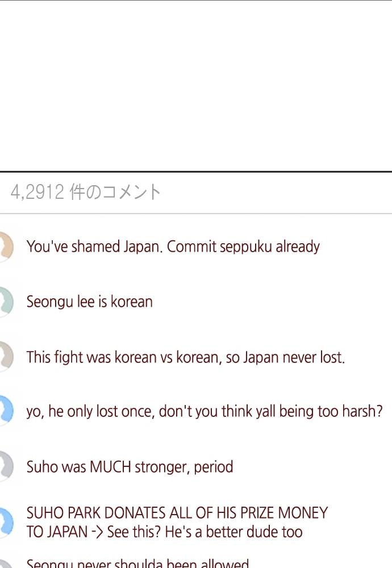Click the beige avatar beside the korean vs korean comment

point(6,357)
